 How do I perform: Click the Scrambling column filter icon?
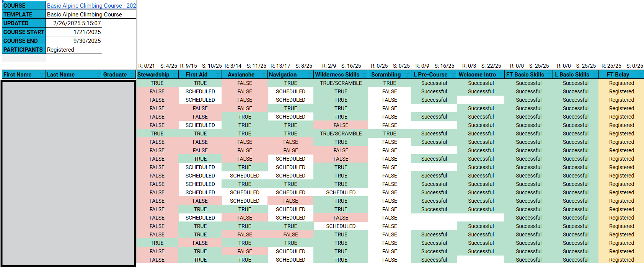(x=407, y=75)
